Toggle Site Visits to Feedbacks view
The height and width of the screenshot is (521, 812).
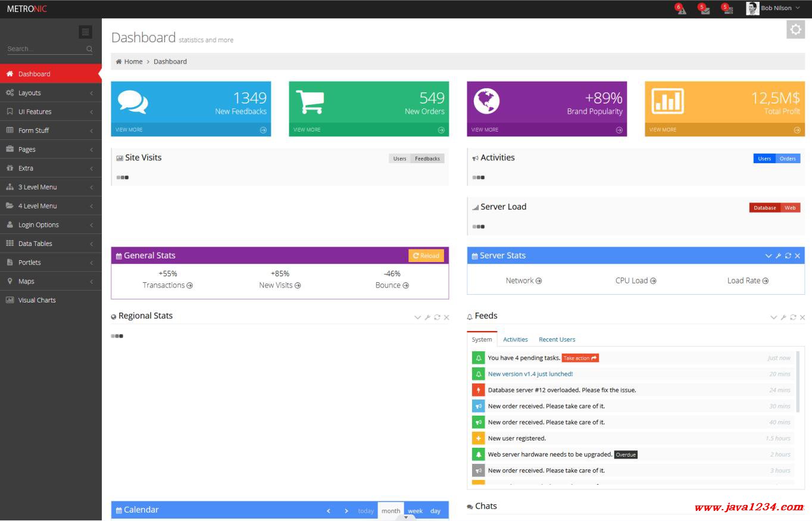[x=427, y=158]
